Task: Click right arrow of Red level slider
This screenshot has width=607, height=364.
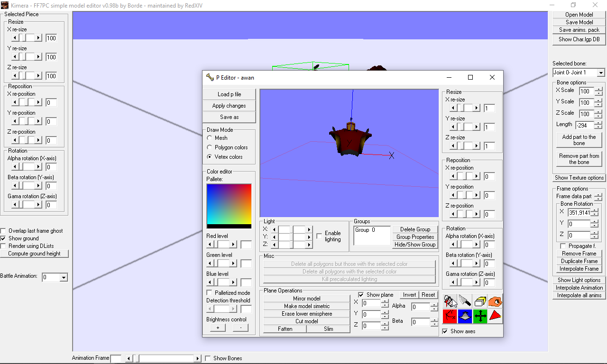Action: (x=233, y=245)
